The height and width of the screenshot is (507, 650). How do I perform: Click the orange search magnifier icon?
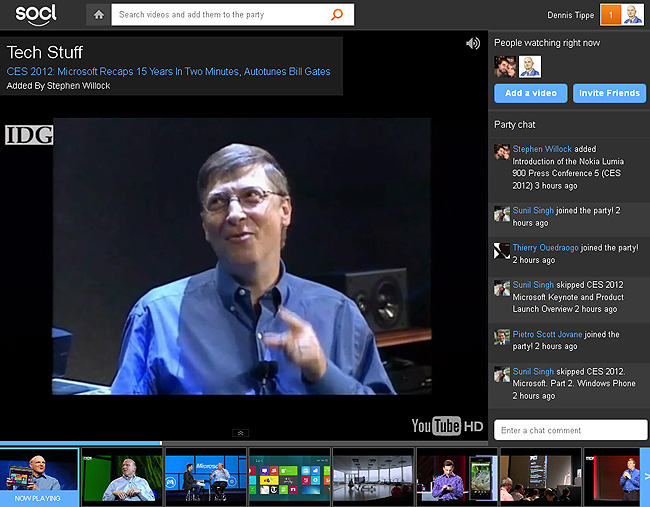(x=337, y=15)
